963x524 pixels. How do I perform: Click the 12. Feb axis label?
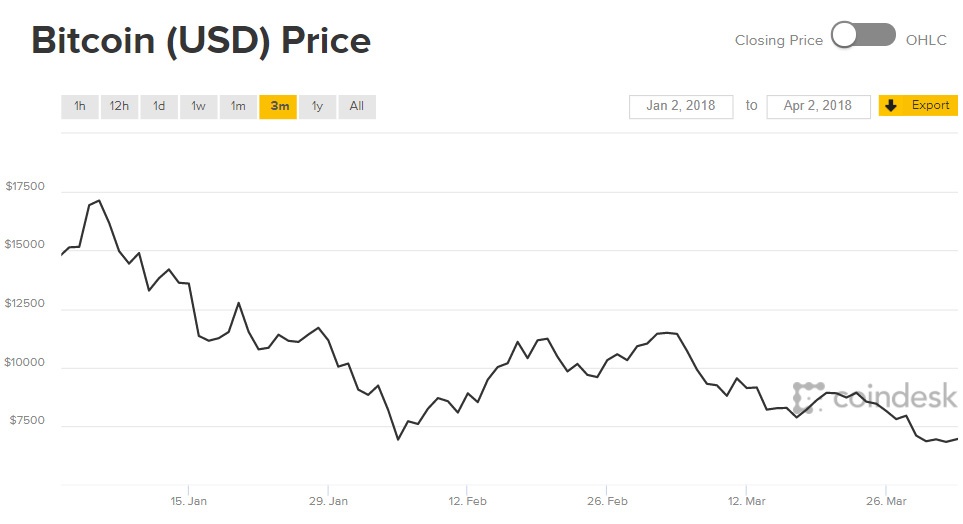tap(468, 500)
